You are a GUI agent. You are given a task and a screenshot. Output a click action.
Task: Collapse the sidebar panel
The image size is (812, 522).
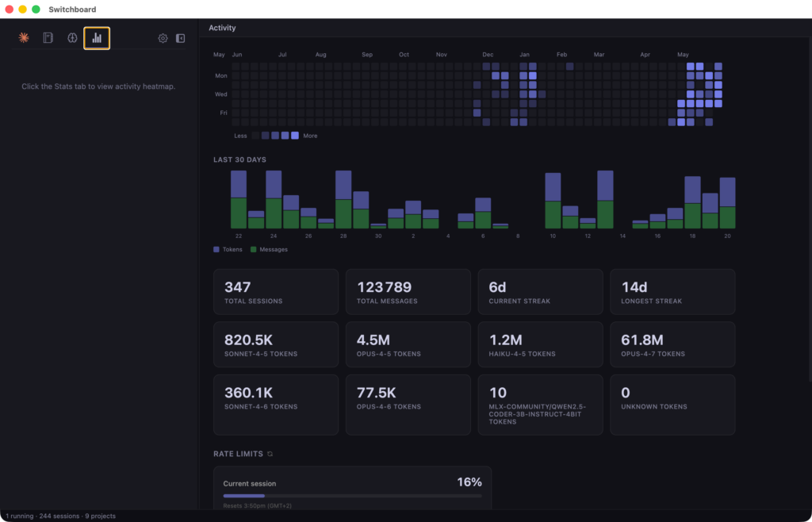click(180, 38)
